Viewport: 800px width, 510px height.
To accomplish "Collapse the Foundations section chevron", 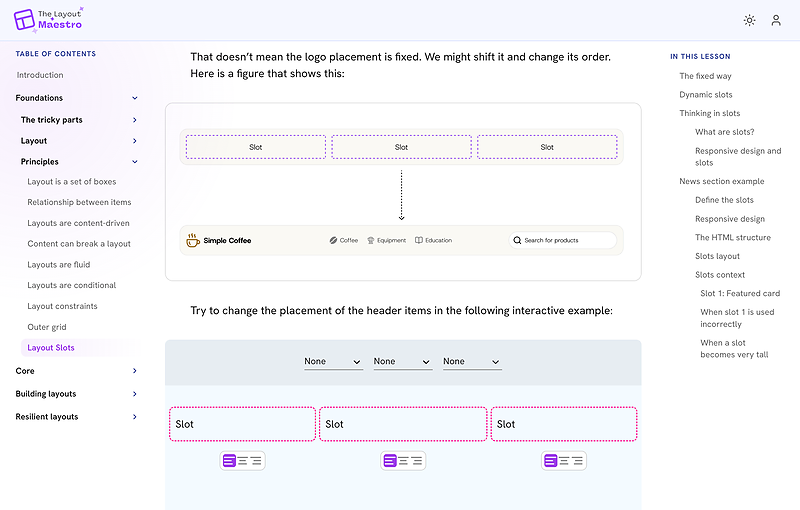I will pos(135,98).
